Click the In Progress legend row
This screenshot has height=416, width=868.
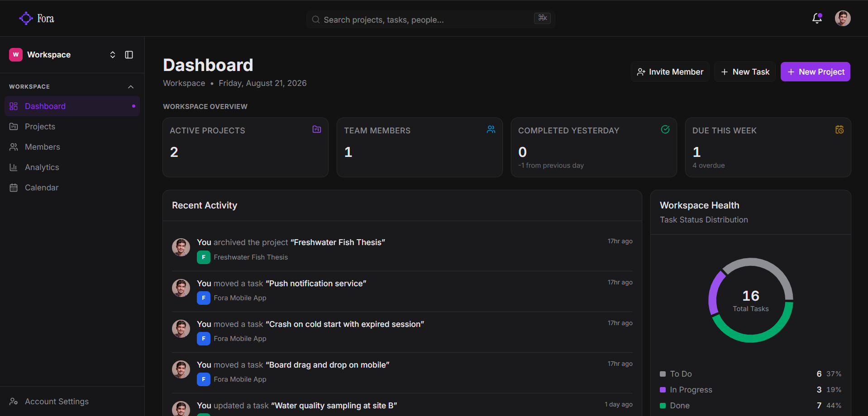click(x=750, y=390)
